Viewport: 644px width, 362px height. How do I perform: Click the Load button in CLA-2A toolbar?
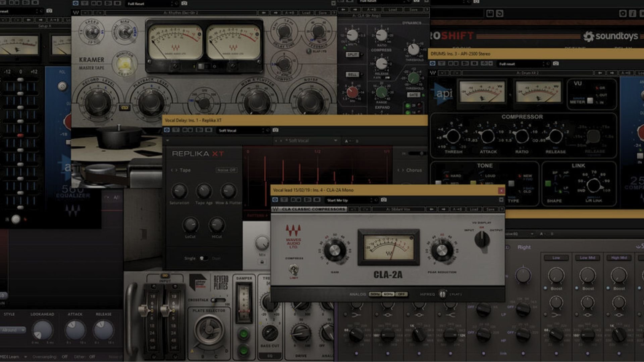click(x=474, y=209)
